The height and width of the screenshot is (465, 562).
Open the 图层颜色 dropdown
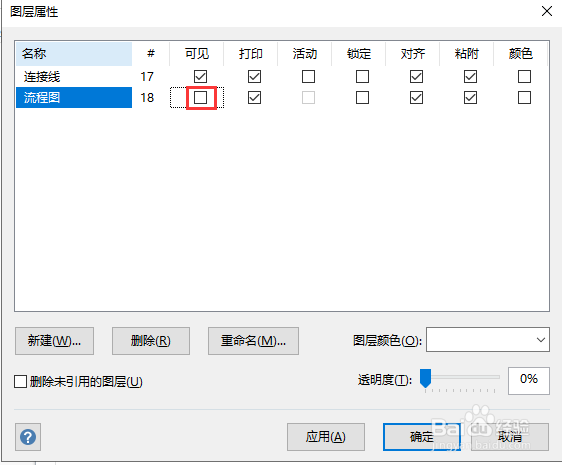pyautogui.click(x=488, y=340)
